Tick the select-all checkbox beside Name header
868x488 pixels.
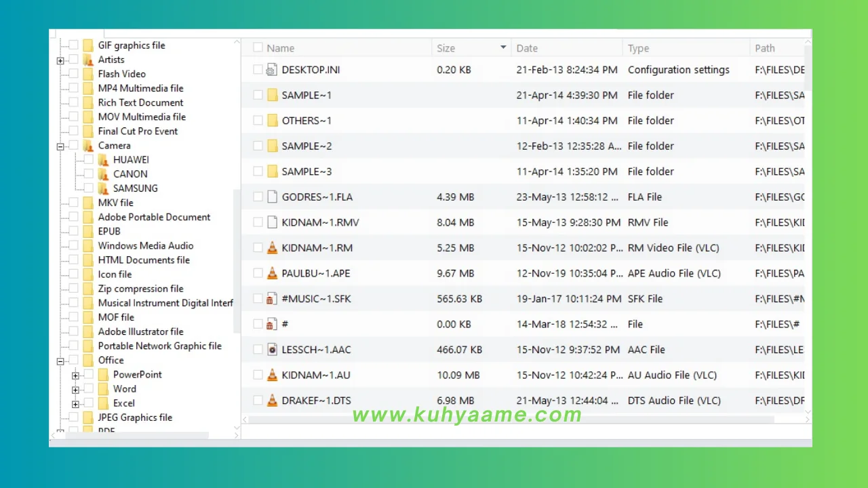(x=258, y=47)
